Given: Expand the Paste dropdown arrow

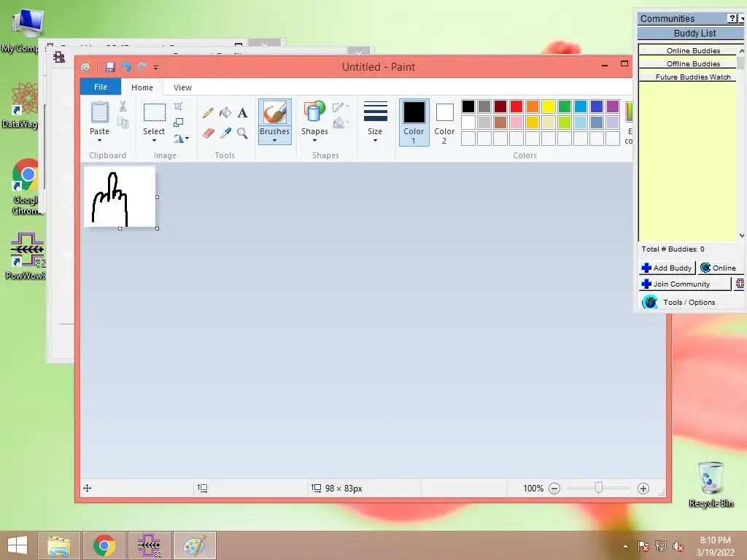Looking at the screenshot, I should 99,141.
